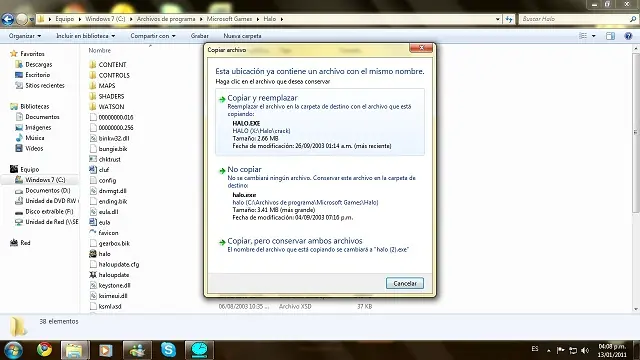Click Archivos de programa breadcrumb segment
Viewport: 640px width, 360px height.
pyautogui.click(x=166, y=19)
